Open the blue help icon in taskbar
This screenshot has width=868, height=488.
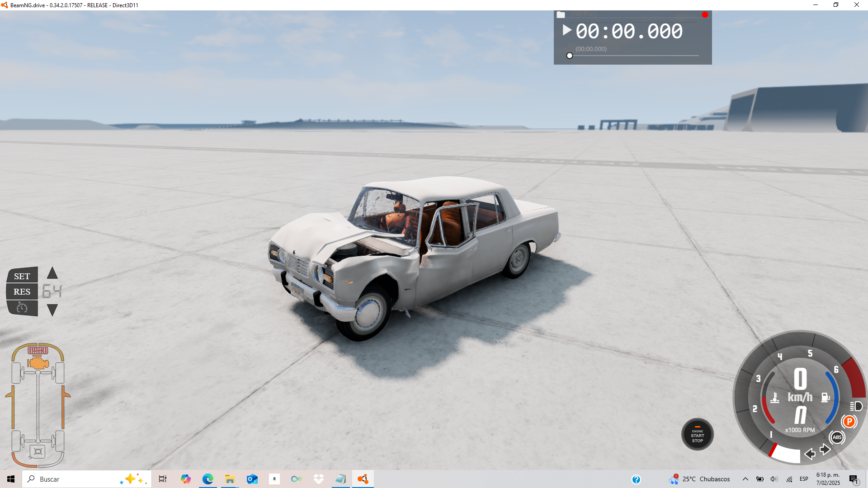pyautogui.click(x=636, y=479)
